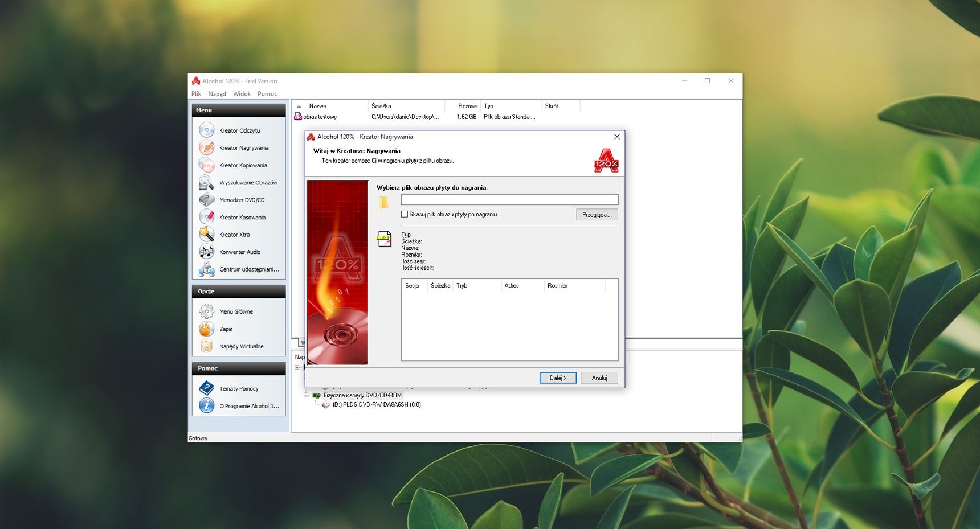
Task: Click the Dalej > button
Action: click(x=558, y=378)
